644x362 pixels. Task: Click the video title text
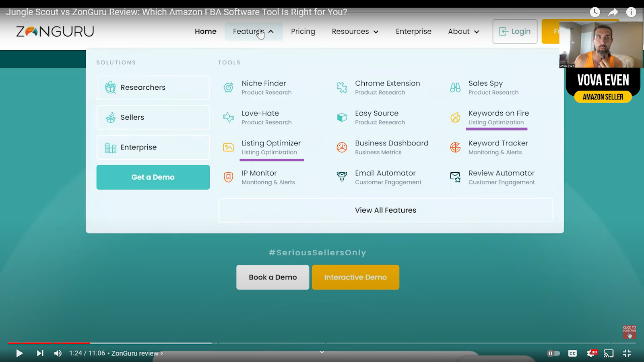[x=176, y=12]
